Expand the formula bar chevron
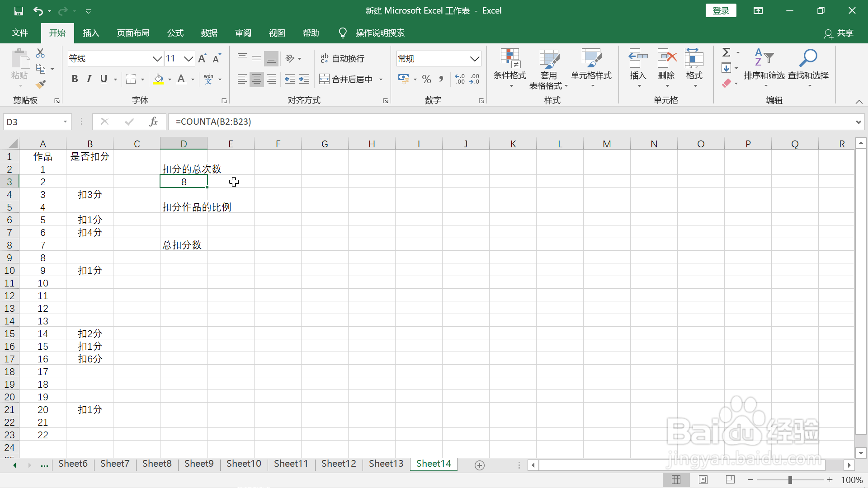 coord(858,122)
